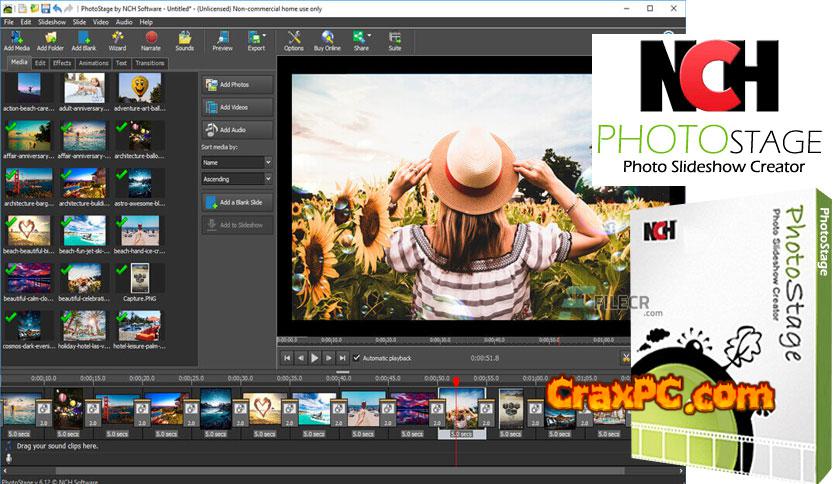Open the Sounds library
The width and height of the screenshot is (836, 484).
pyautogui.click(x=185, y=38)
